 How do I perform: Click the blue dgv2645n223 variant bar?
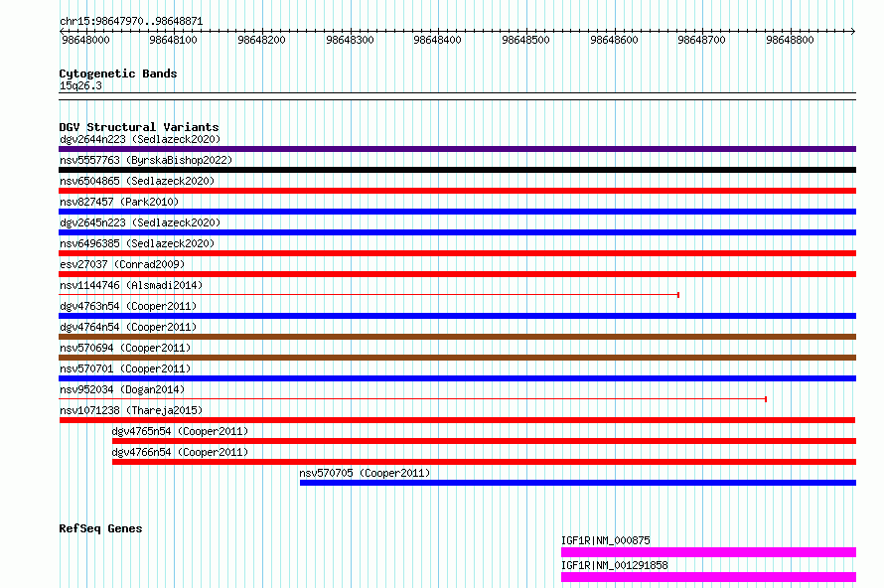(457, 232)
